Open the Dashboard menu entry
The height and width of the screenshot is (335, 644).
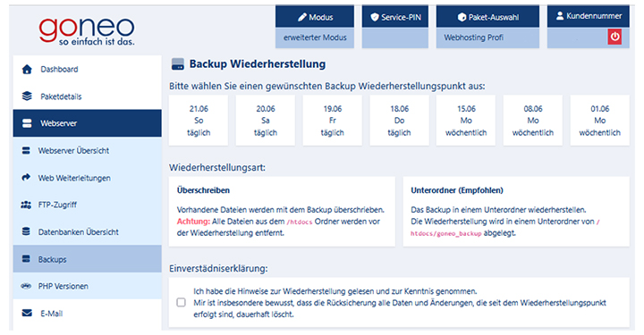pyautogui.click(x=87, y=70)
